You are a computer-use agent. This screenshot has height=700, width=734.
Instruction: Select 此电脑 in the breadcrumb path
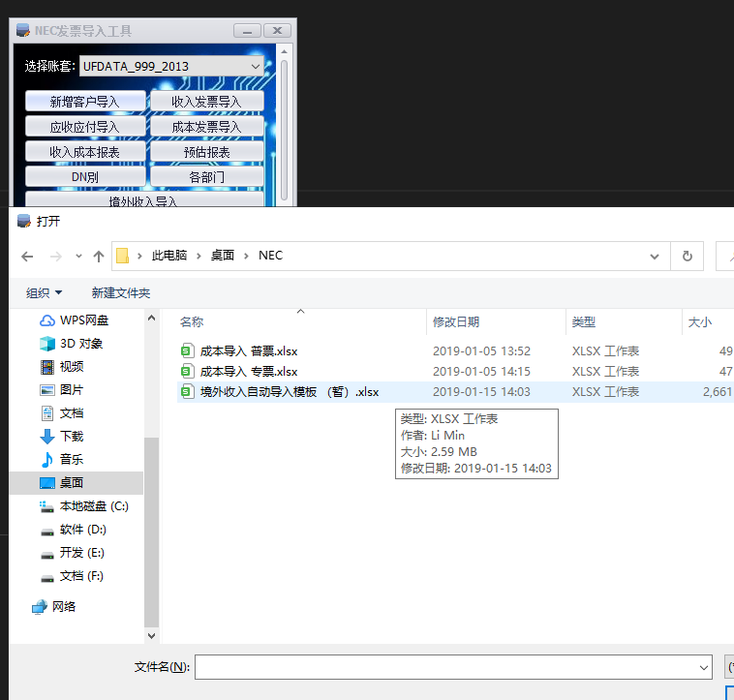[169, 256]
